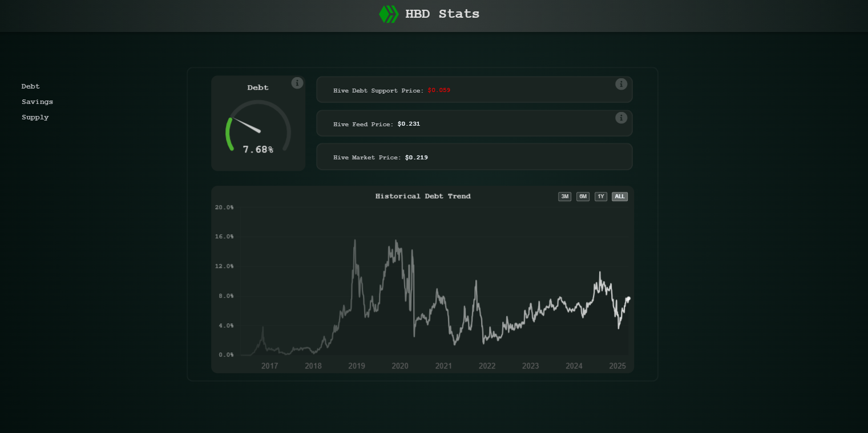The image size is (868, 433).
Task: Click the HBD Stats title
Action: click(442, 14)
